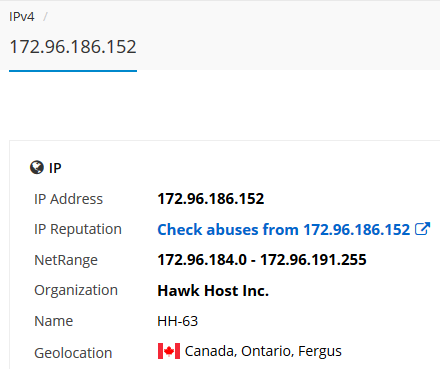Select the Hawk Host Inc. organization value
This screenshot has width=440, height=369.
point(213,290)
